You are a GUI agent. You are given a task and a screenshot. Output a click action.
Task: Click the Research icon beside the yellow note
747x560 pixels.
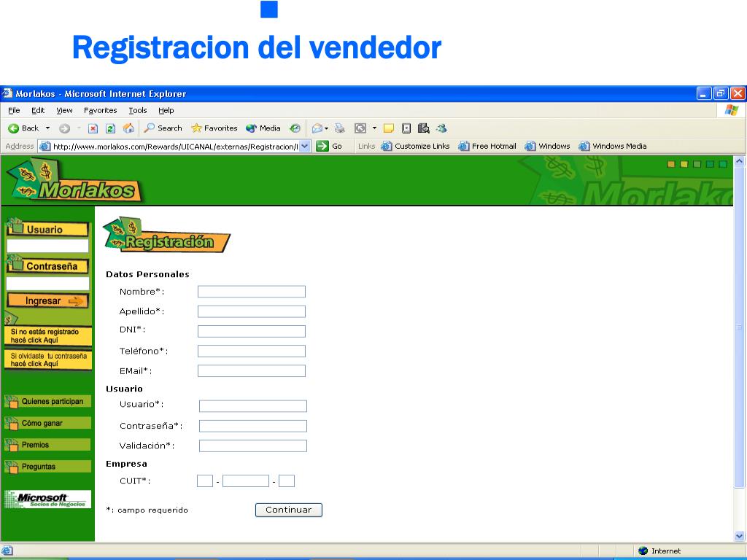tap(406, 128)
